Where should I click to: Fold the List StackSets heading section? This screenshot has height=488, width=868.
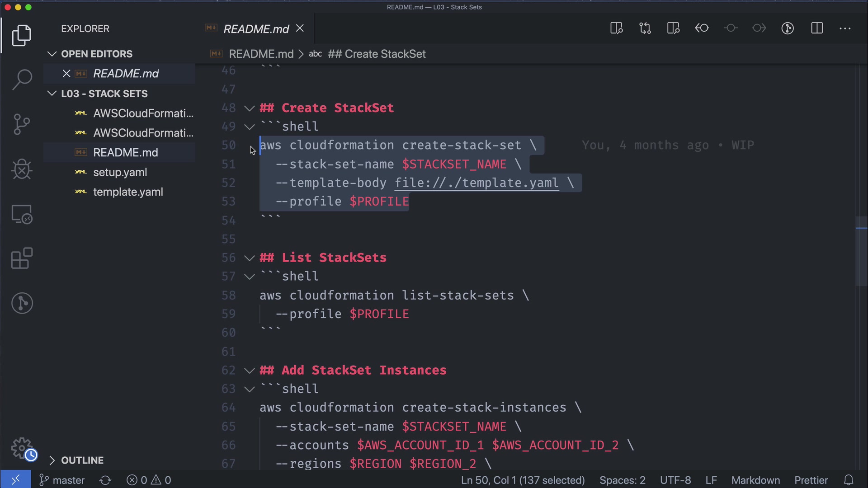click(250, 258)
